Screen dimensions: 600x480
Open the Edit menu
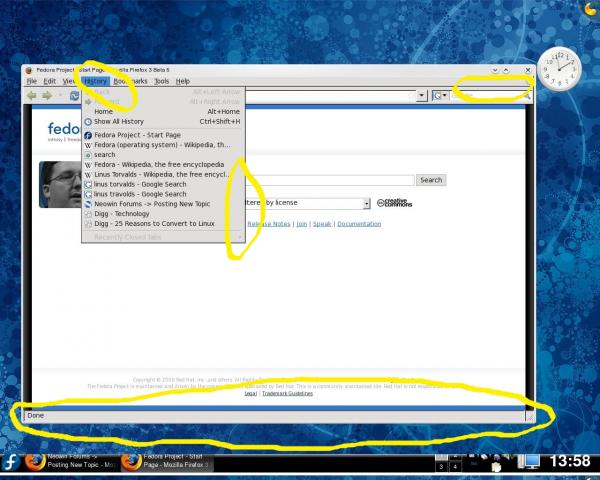[x=49, y=81]
